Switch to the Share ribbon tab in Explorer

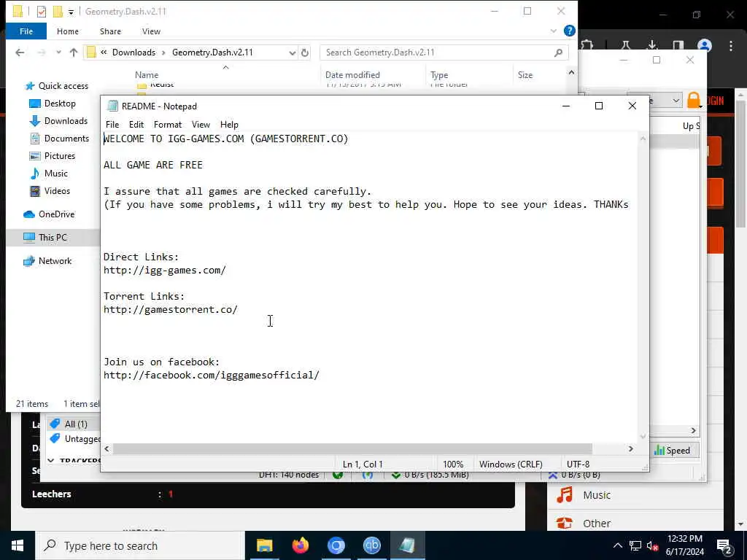coord(110,31)
